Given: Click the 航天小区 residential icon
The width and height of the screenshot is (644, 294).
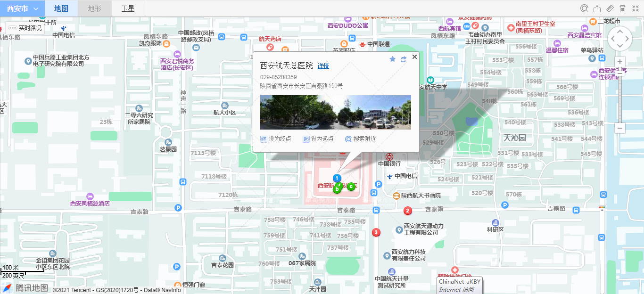Looking at the screenshot, I should tap(224, 106).
